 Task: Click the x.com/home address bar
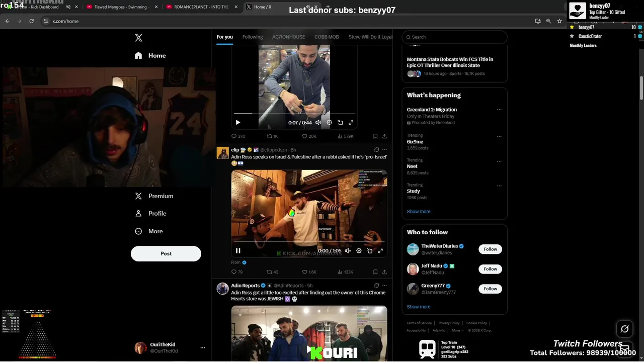pyautogui.click(x=287, y=21)
